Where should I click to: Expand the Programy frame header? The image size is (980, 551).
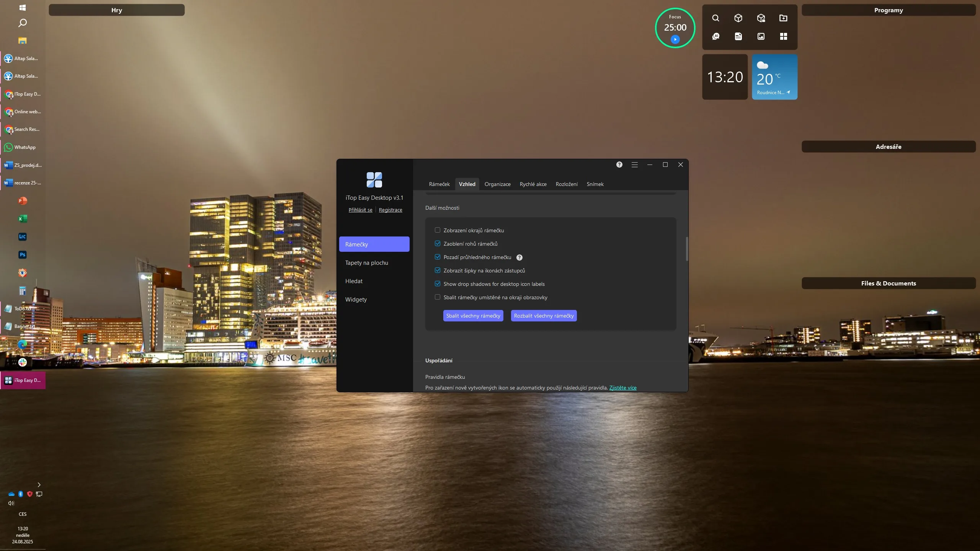tap(888, 10)
